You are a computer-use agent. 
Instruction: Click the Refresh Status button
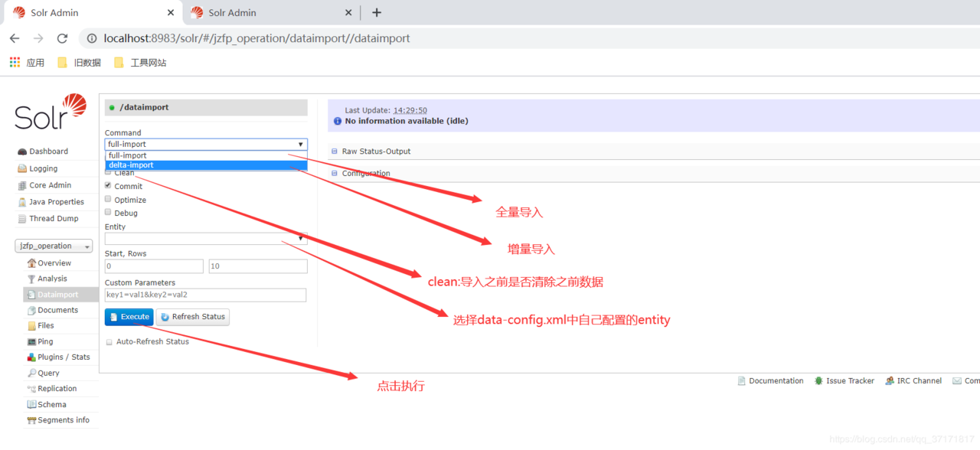click(x=193, y=316)
